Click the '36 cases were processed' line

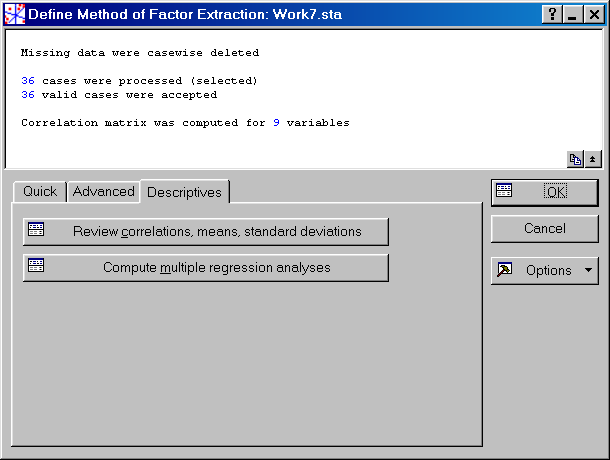(x=139, y=81)
